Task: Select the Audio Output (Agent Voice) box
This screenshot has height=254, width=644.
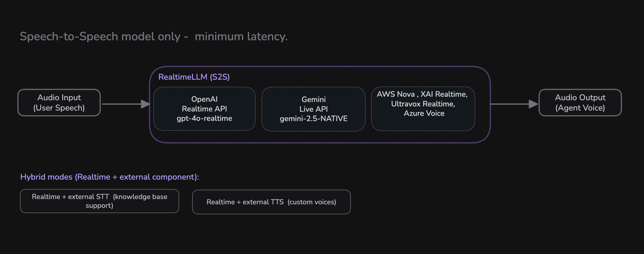Action: point(580,103)
